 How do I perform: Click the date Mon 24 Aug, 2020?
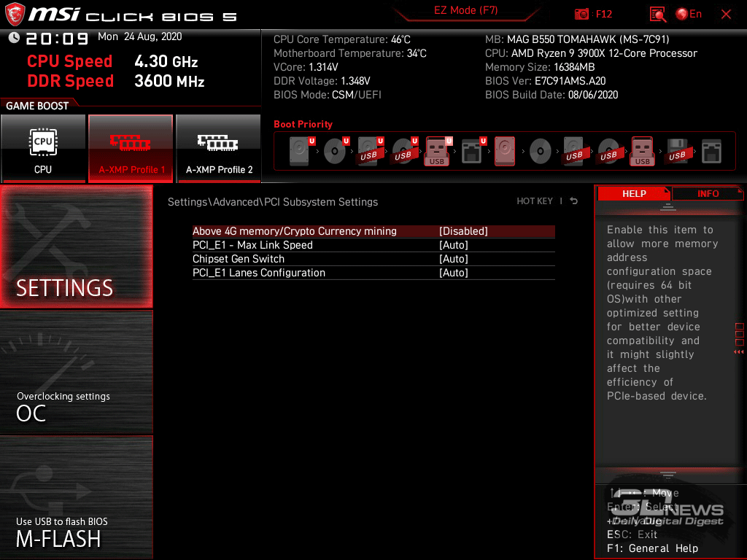coord(139,36)
